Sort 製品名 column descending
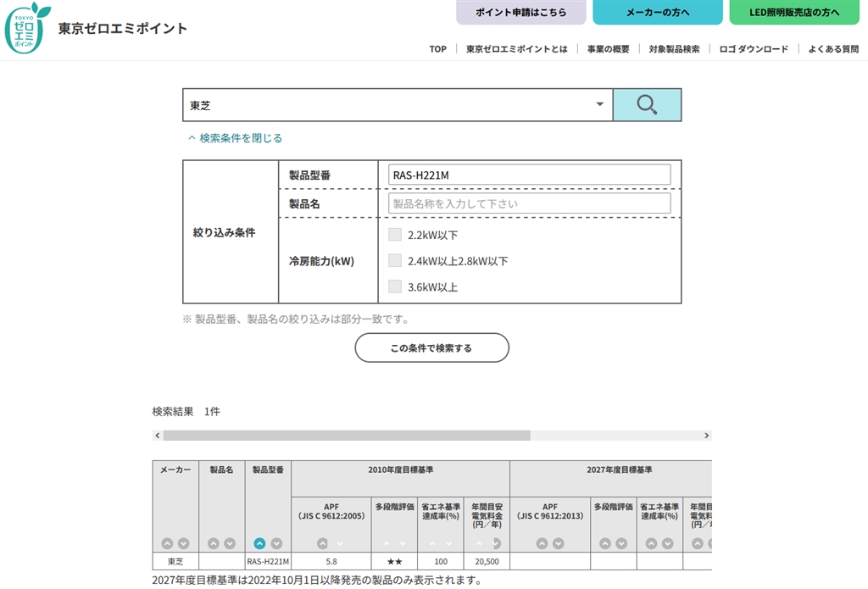Image resolution: width=868 pixels, height=589 pixels. 230,543
